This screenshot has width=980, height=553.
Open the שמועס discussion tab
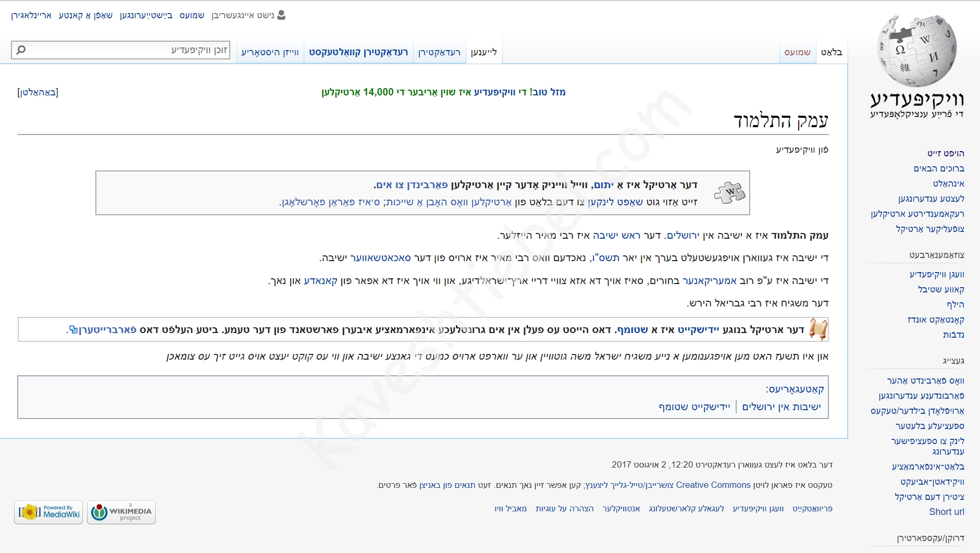(797, 52)
